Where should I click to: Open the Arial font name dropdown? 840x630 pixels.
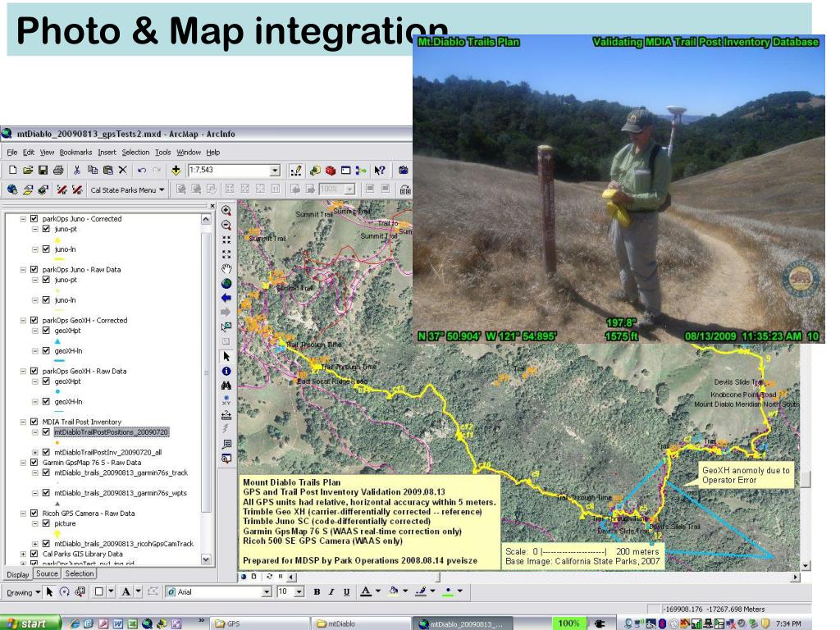click(x=267, y=592)
